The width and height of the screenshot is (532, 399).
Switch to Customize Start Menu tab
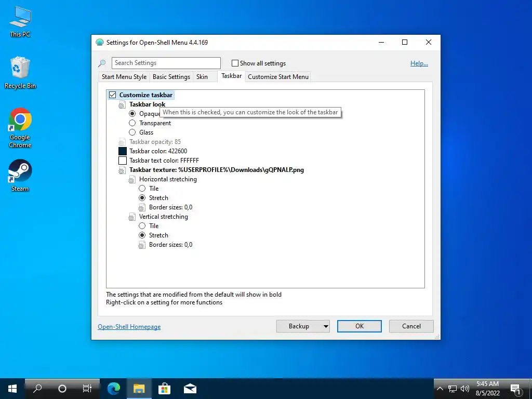coord(278,77)
